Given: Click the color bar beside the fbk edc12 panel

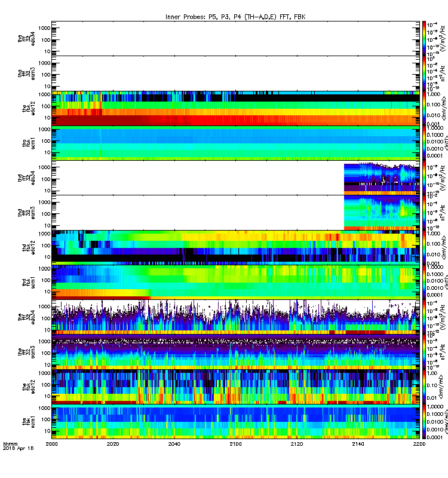Looking at the screenshot, I should 424,387.
